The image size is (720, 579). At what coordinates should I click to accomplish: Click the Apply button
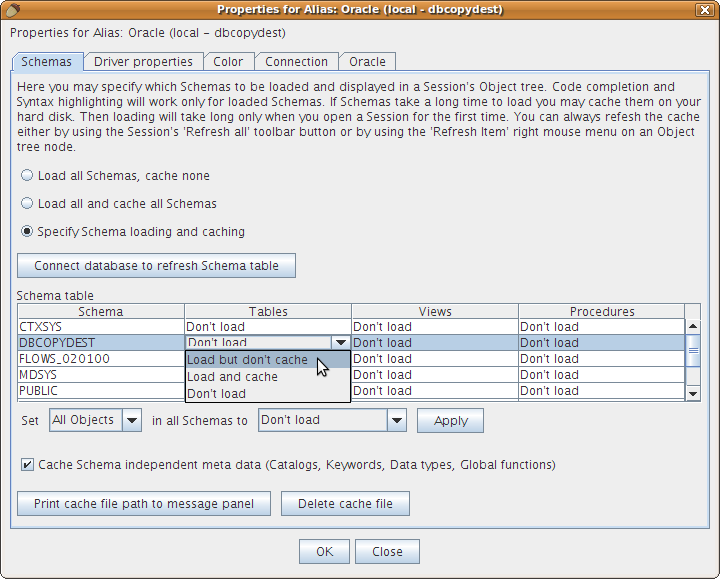pyautogui.click(x=450, y=421)
